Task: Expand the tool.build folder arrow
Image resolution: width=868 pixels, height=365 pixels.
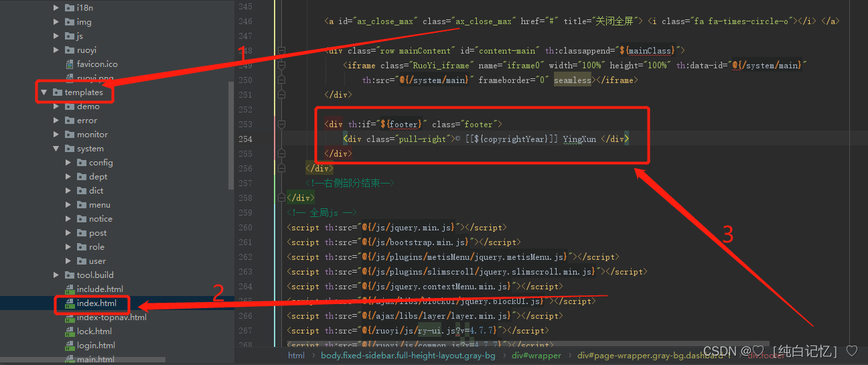Action: point(56,275)
